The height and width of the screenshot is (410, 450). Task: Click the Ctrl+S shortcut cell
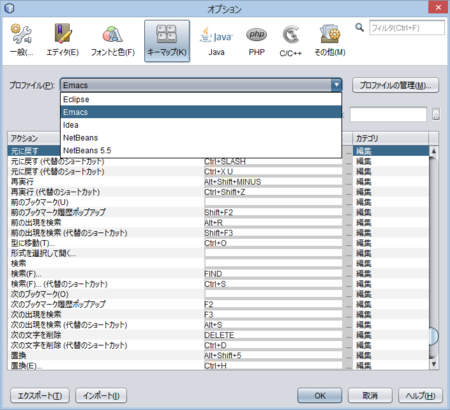(x=273, y=284)
